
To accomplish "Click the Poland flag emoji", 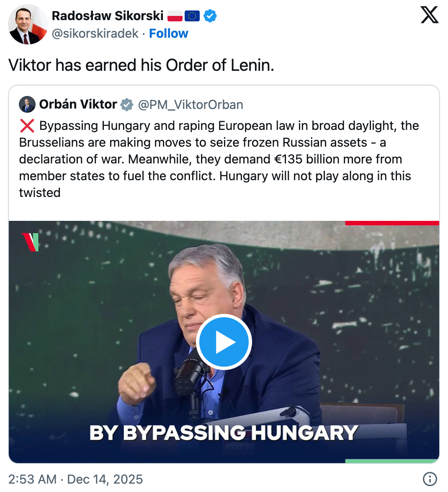I will click(x=175, y=16).
